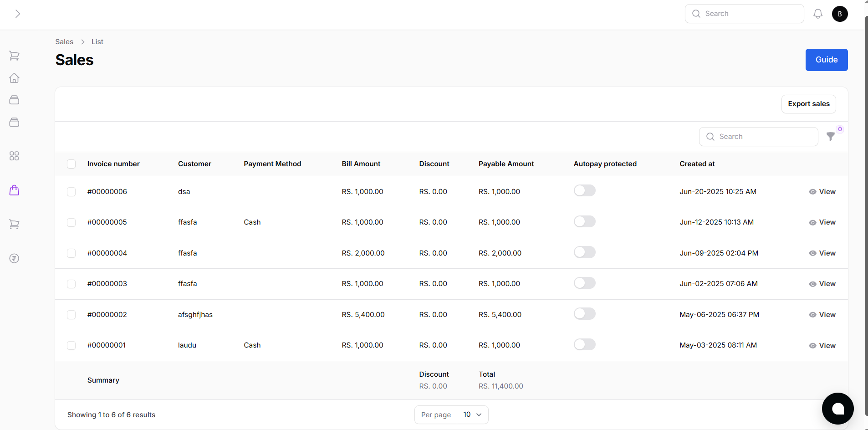Select checkbox for invoice #00000002

pos(71,315)
